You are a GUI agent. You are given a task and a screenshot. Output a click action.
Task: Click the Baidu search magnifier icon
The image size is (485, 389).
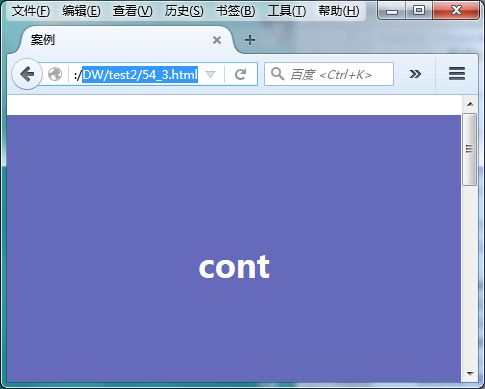277,74
